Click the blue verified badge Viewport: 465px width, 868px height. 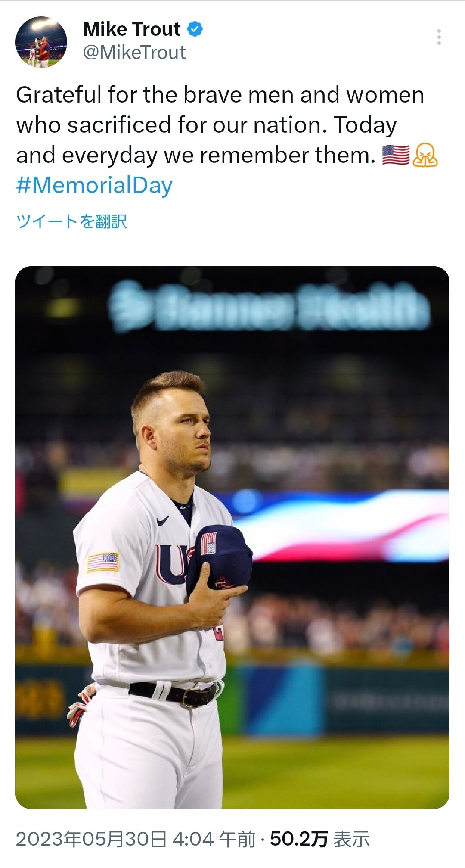(x=195, y=29)
